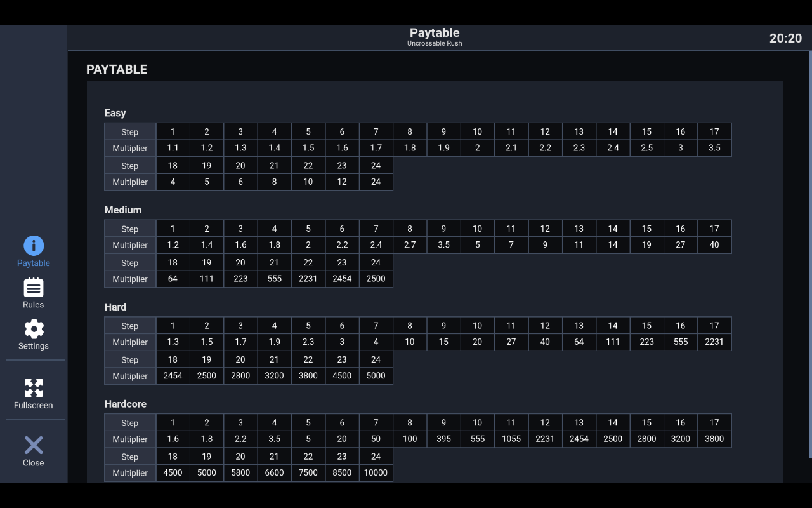Click the 4 multiplier in Easy table
812x508 pixels.
pos(173,182)
